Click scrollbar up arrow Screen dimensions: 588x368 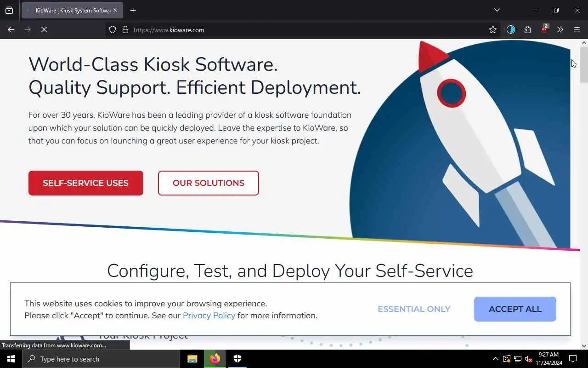584,43
